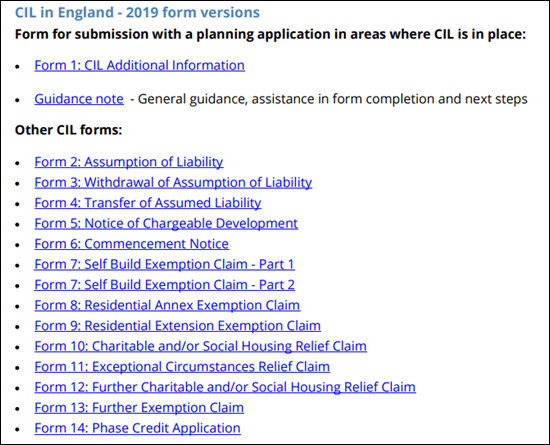
Task: Click Form 2: Assumption of Liability
Action: pos(129,162)
